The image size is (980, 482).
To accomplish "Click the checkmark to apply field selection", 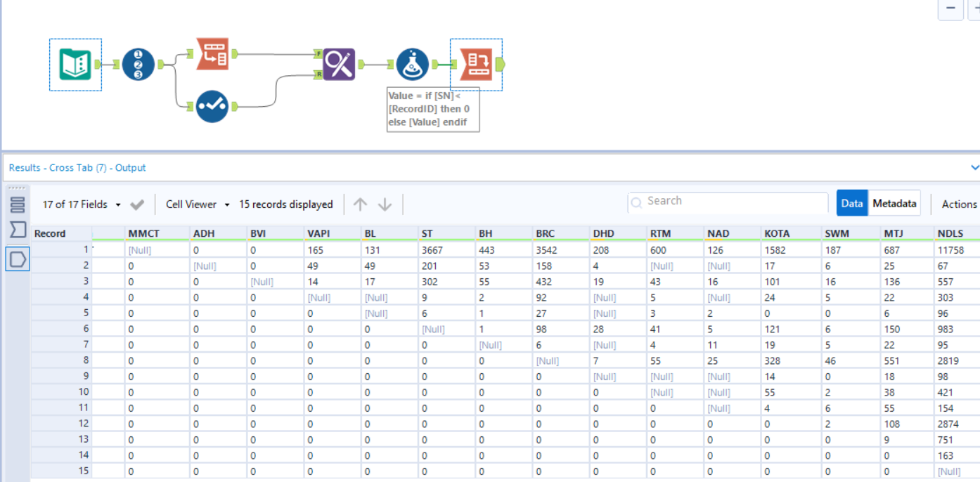I will 136,204.
